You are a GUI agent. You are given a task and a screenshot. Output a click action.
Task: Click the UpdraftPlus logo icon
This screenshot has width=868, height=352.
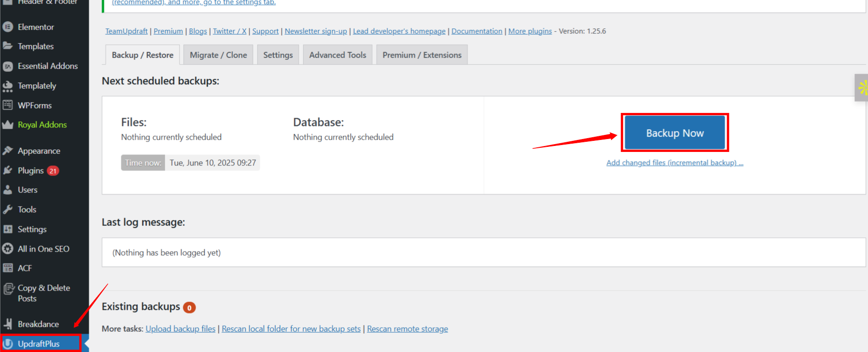(8, 343)
